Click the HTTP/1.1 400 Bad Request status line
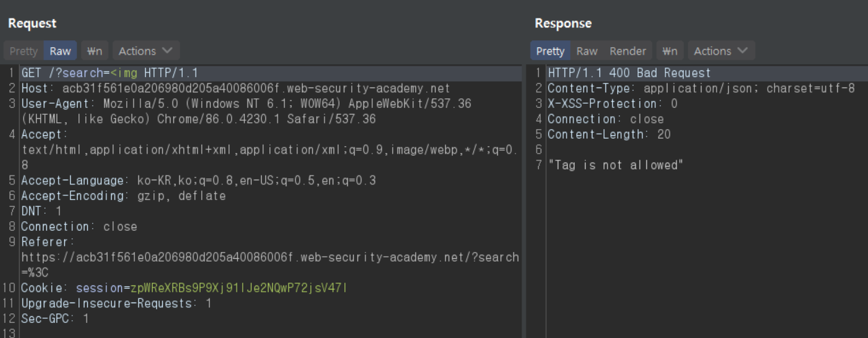The width and height of the screenshot is (868, 338). click(x=629, y=73)
